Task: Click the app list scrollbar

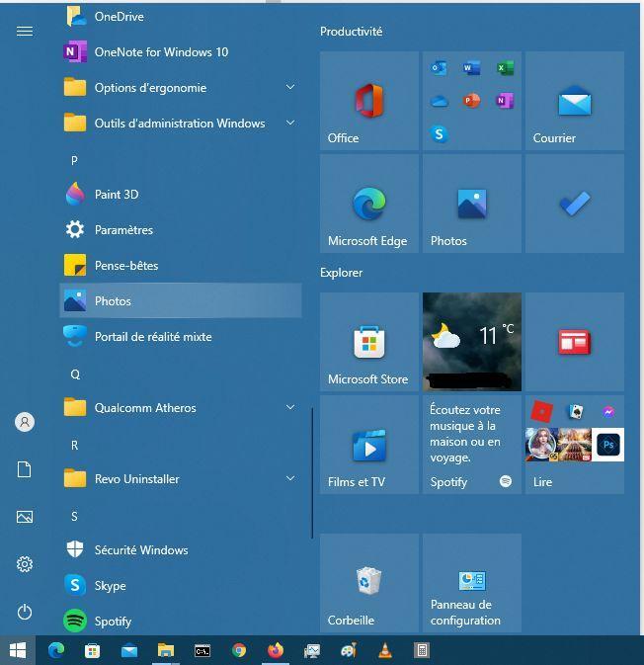Action: point(312,473)
